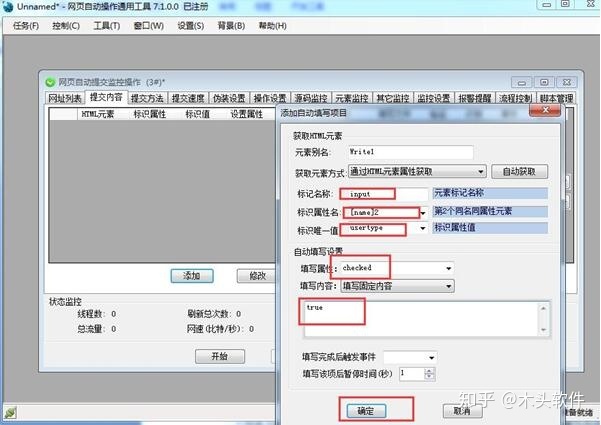This screenshot has width=601, height=425.
Task: Switch to the 提交内容 tab
Action: [x=106, y=97]
